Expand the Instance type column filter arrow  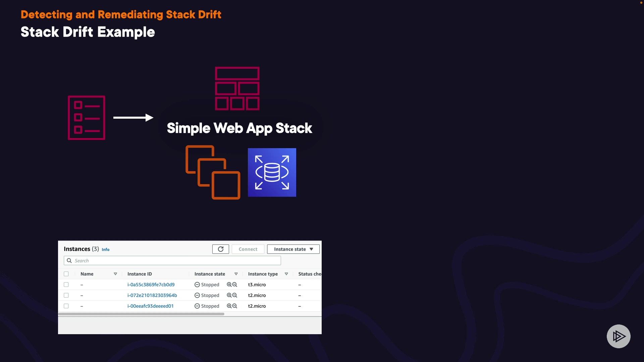pos(286,274)
